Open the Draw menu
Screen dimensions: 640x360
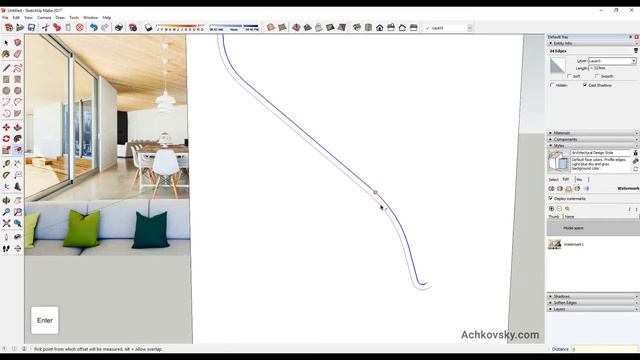(60, 18)
